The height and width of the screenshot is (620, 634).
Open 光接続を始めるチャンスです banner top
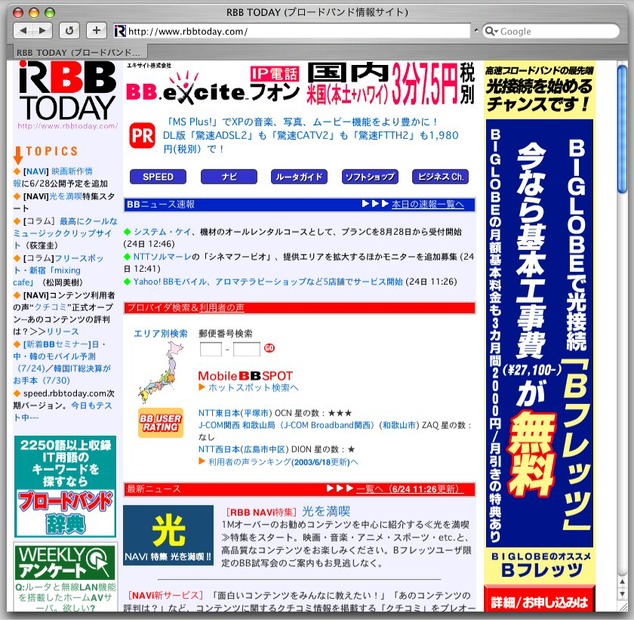pyautogui.click(x=539, y=90)
